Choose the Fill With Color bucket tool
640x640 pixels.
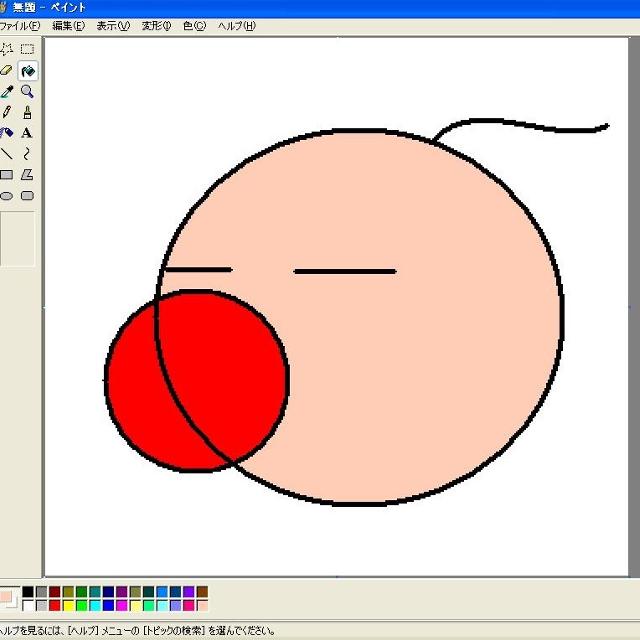tap(27, 70)
